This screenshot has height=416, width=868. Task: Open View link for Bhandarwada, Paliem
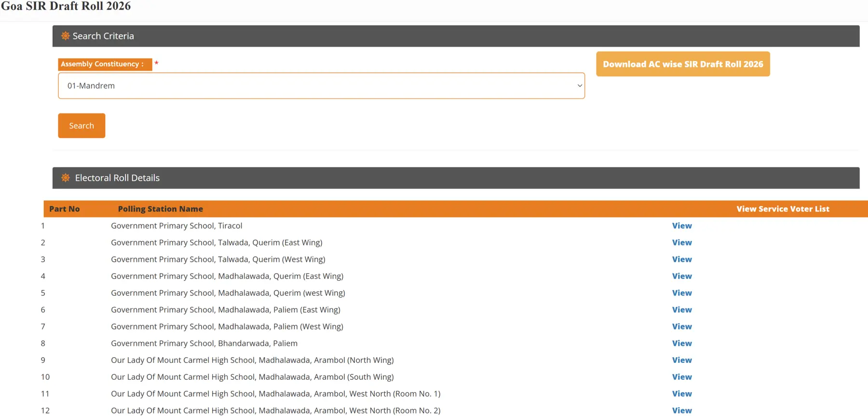coord(682,344)
